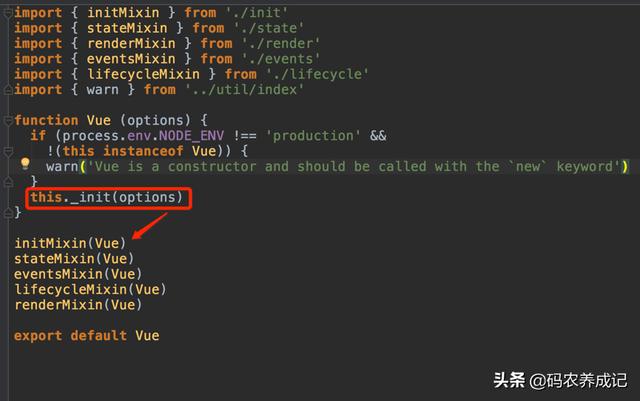640x401 pixels.
Task: Fold the if-statement block in gutter
Action: [8, 151]
